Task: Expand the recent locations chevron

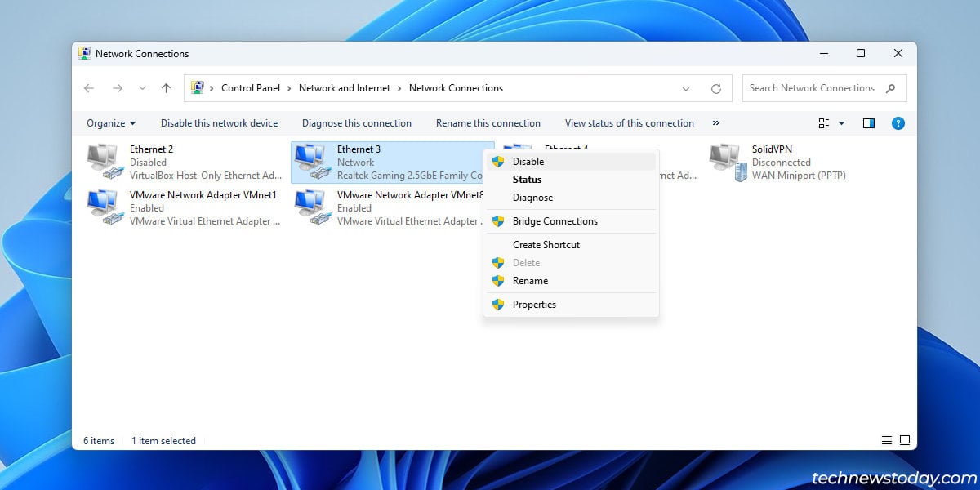Action: tap(142, 88)
